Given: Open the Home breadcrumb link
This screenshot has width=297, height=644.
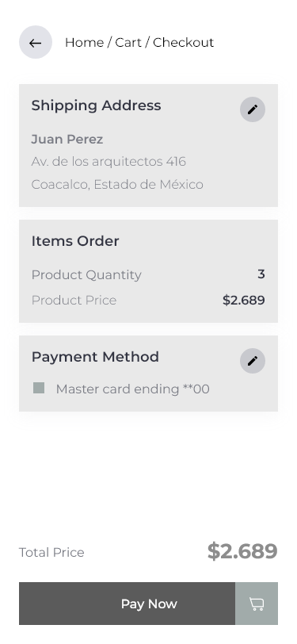Looking at the screenshot, I should coord(84,42).
